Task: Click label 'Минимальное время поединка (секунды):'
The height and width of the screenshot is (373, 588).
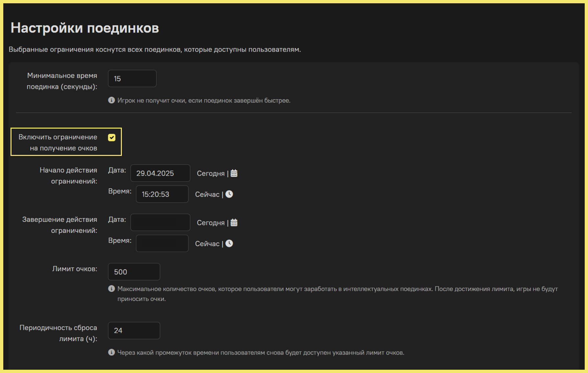Action: tap(62, 81)
